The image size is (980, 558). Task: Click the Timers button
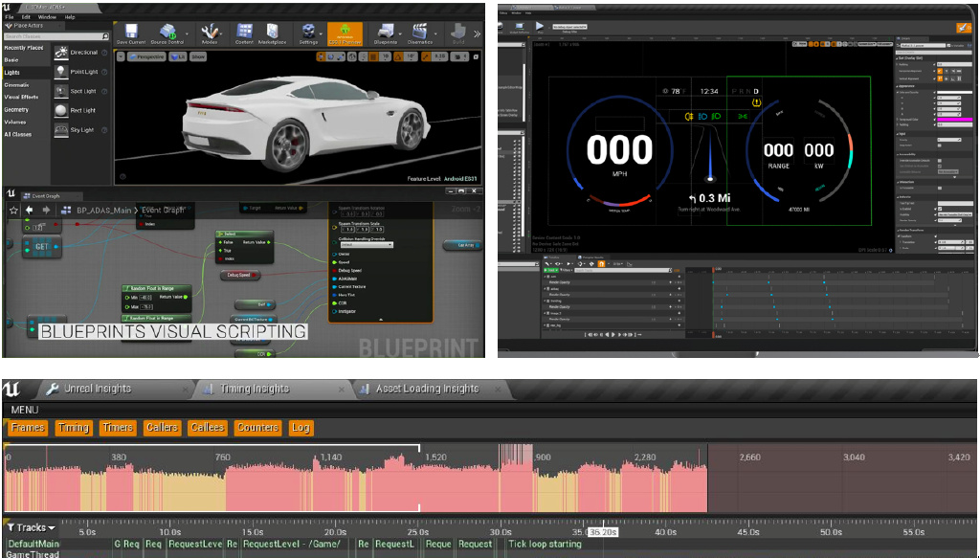click(118, 428)
